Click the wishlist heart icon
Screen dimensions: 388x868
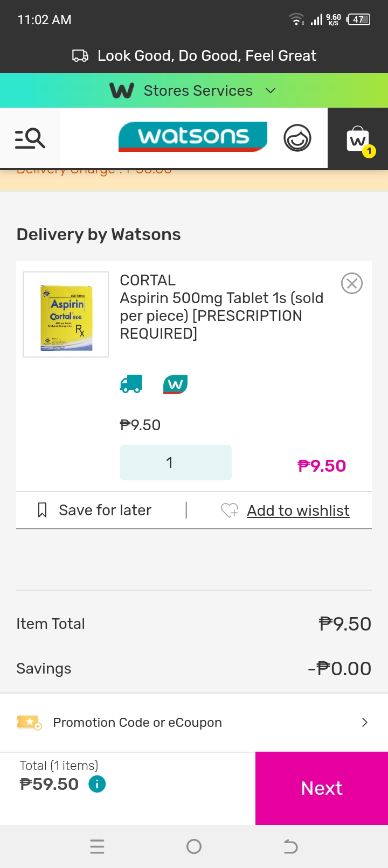230,510
